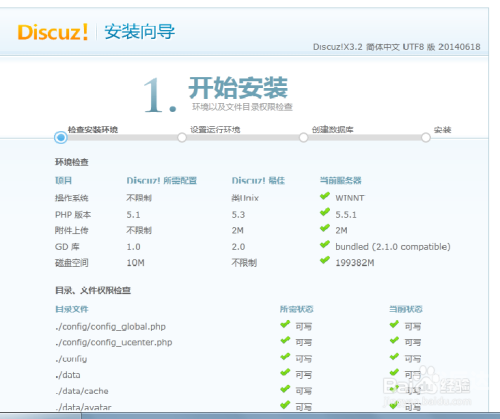The image size is (500, 419).
Task: Click ./config/config_global.php file path
Action: 110,327
